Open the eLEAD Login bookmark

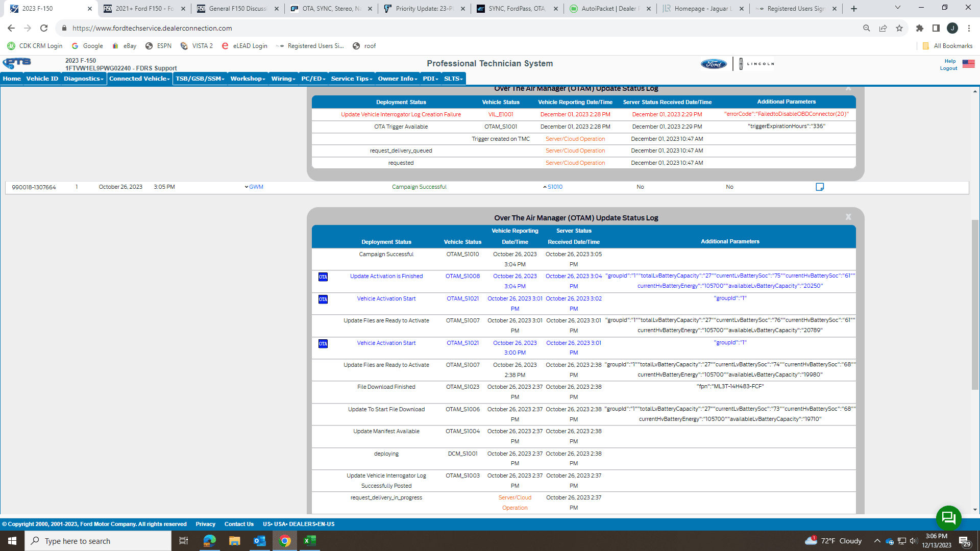click(x=244, y=46)
